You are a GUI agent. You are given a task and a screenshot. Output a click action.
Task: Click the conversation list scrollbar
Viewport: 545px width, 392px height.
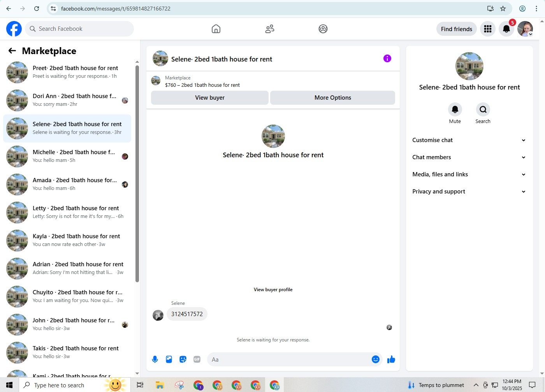point(137,173)
